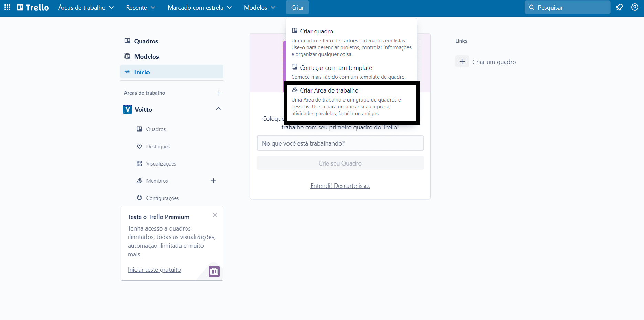Click 'No que você está trabalhando?' field
644x320 pixels.
coord(340,143)
